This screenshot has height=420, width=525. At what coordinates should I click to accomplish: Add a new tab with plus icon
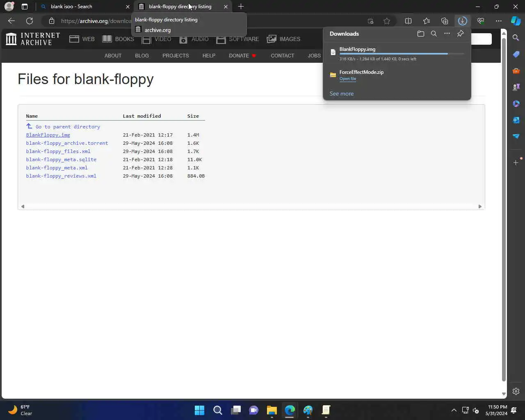[241, 7]
